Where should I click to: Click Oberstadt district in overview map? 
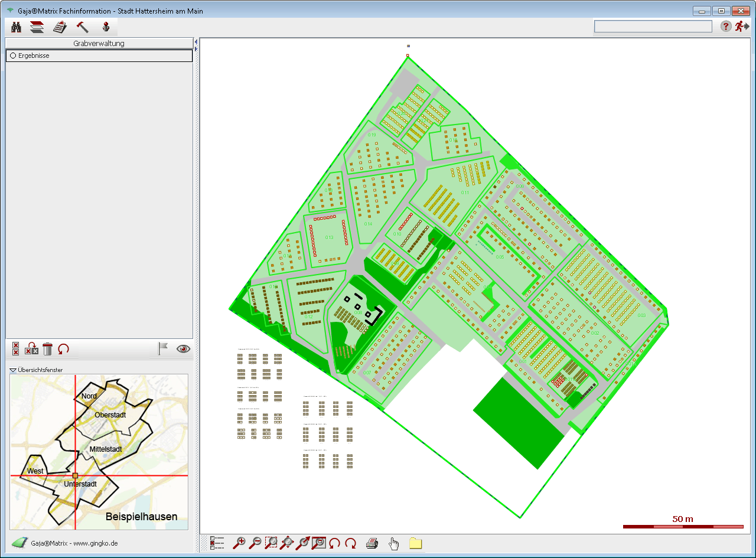(x=110, y=415)
